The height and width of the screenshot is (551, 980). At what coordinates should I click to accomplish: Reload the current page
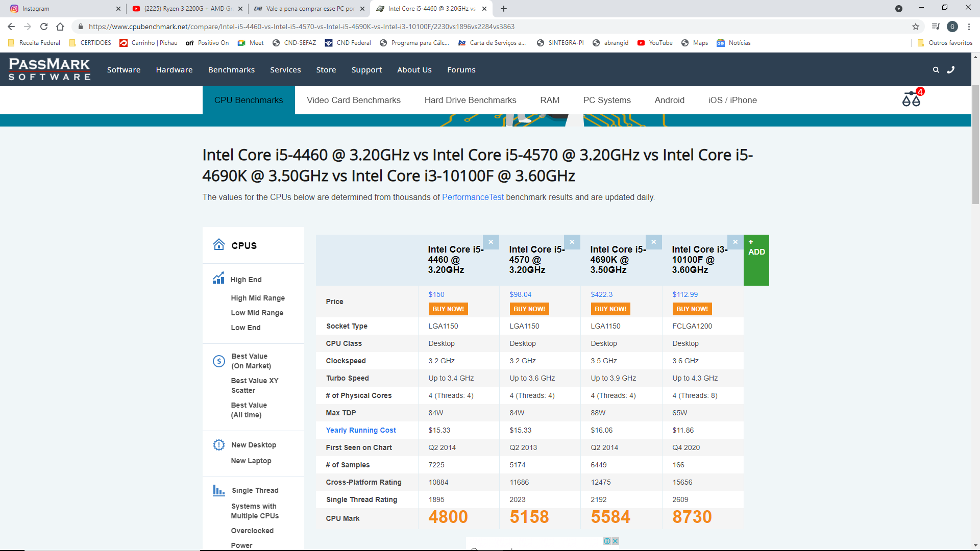[x=44, y=27]
